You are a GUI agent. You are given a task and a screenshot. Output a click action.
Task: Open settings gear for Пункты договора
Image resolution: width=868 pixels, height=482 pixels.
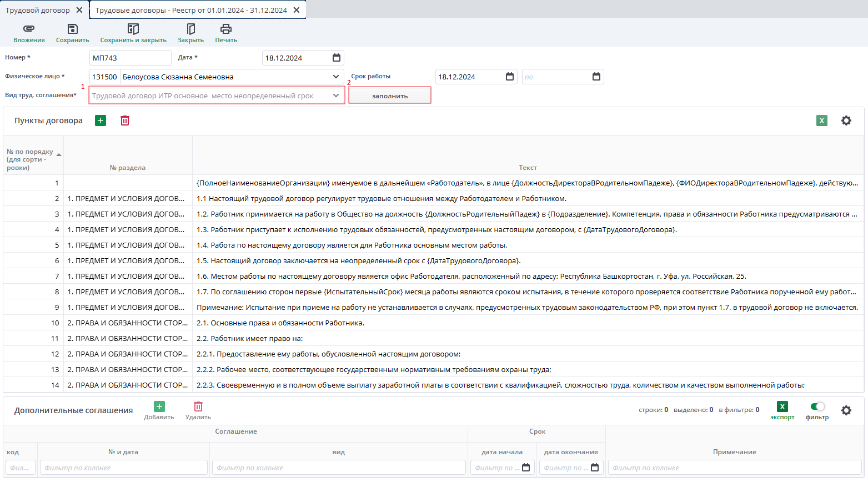click(846, 120)
